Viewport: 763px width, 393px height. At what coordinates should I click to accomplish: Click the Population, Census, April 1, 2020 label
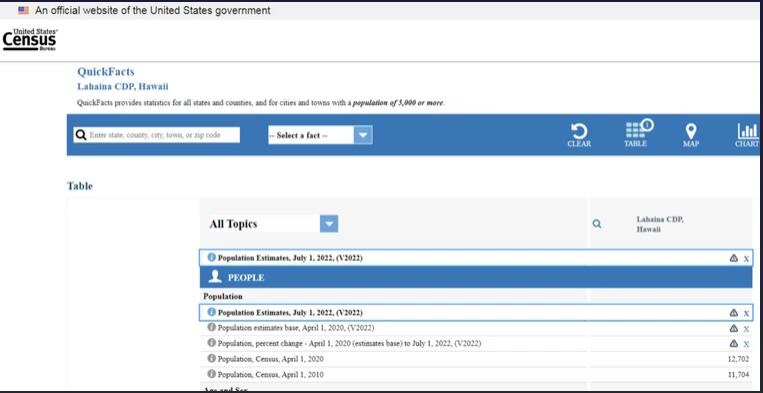(271, 359)
